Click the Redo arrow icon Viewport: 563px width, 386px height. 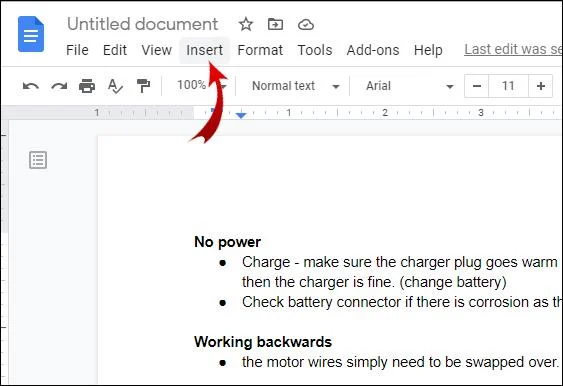pos(59,86)
